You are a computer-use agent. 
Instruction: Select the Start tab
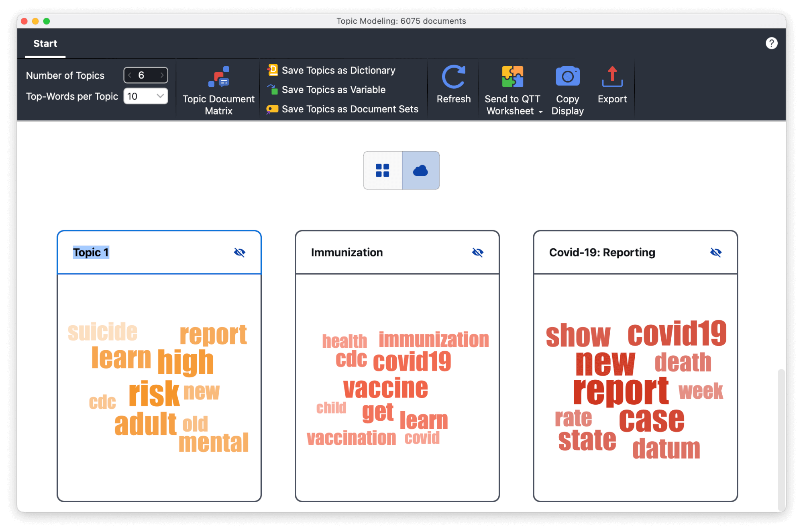[x=45, y=43]
